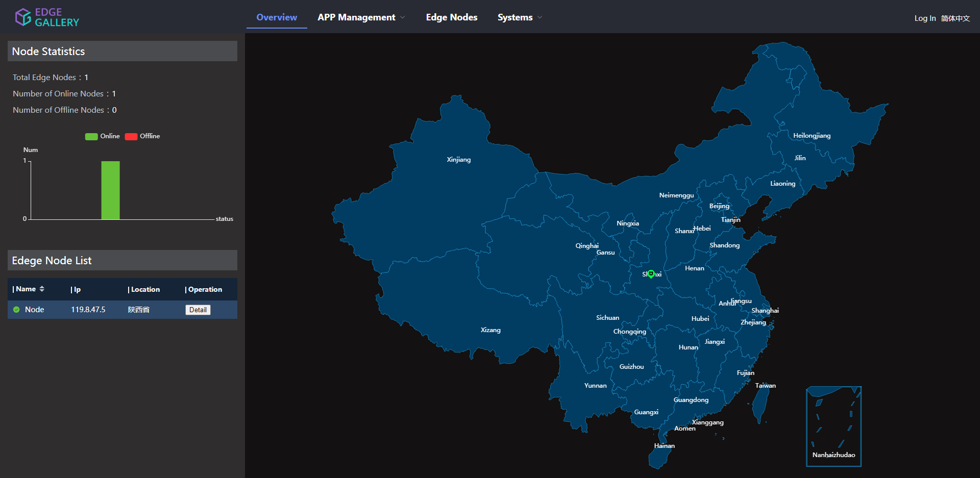Select Heilongjiang province on the map
Viewport: 980px width, 478px height.
(812, 136)
